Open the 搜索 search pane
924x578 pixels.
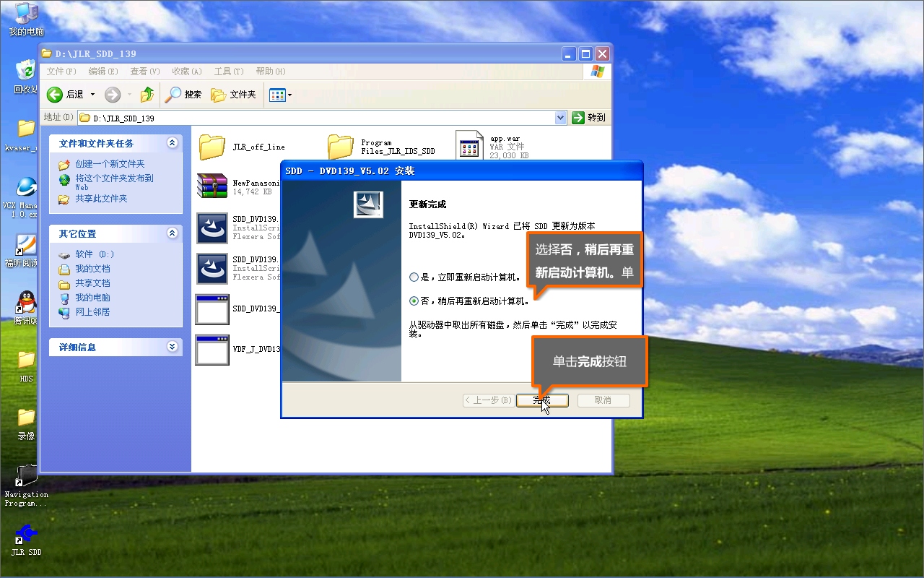coord(183,95)
